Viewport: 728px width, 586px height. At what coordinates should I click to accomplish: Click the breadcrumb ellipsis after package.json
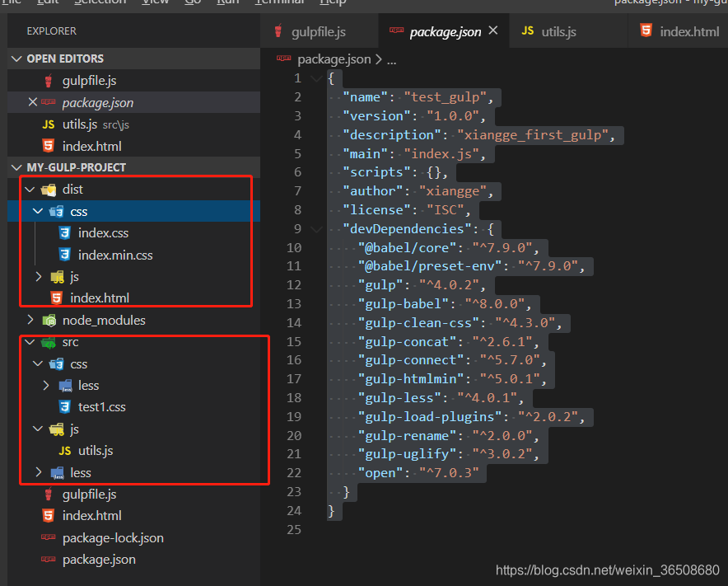[392, 60]
